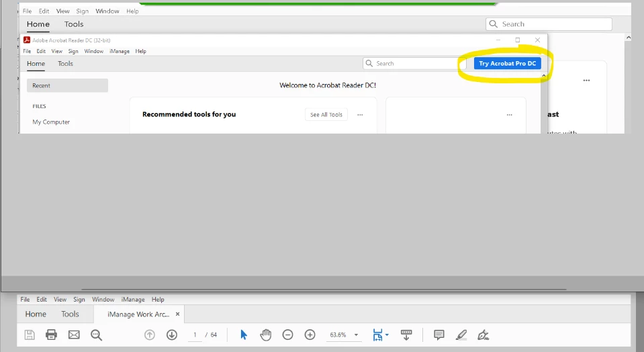Click the Recommended tools for you heading

point(189,114)
